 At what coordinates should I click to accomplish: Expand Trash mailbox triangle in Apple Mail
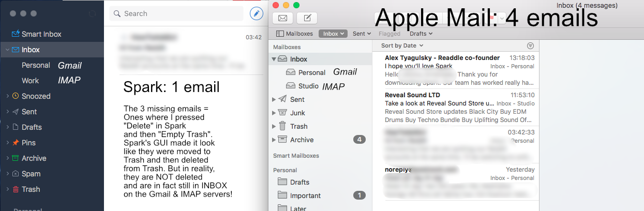coord(274,126)
